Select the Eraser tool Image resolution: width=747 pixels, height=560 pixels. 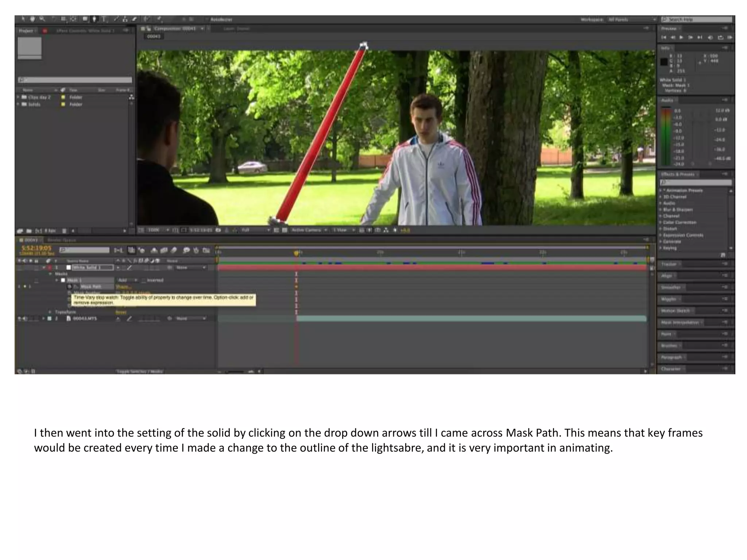tap(134, 19)
